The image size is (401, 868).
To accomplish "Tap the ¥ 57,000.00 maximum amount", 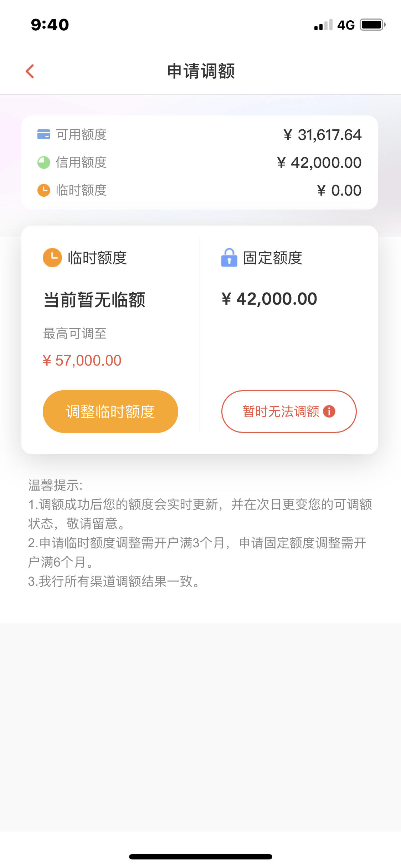I will point(82,361).
